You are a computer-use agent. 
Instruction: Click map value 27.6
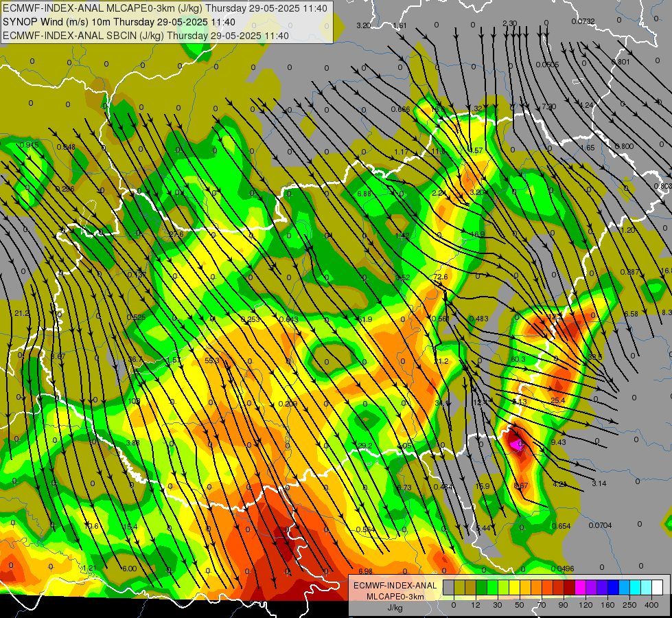176,234
